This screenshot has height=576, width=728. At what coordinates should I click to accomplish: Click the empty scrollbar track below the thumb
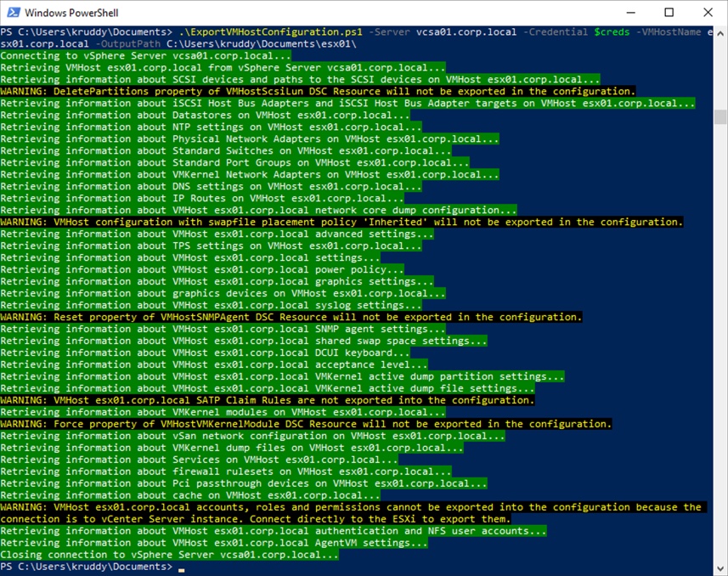720,340
